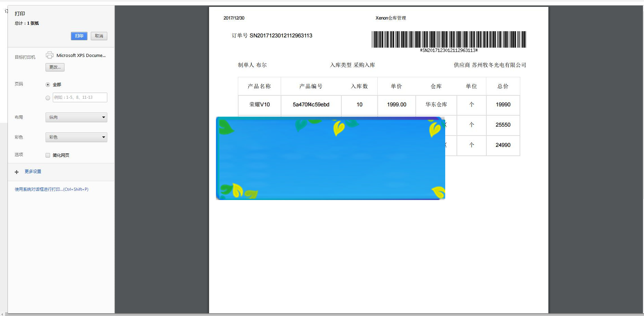The image size is (644, 316).
Task: Select the 全部 pages radio button
Action: (x=48, y=84)
